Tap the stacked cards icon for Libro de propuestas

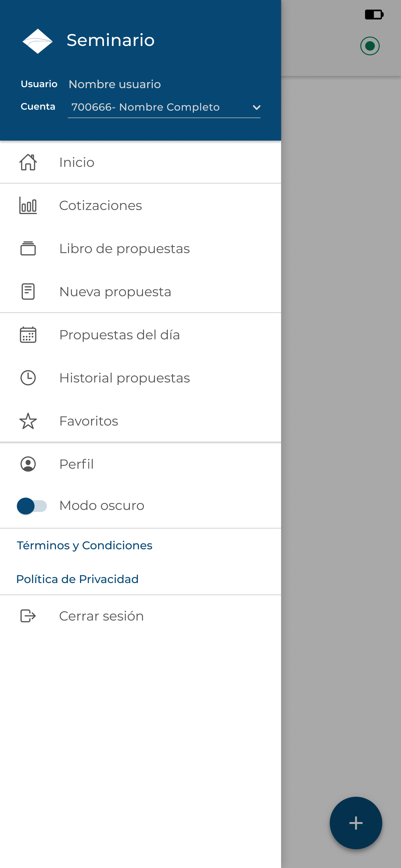tap(28, 249)
